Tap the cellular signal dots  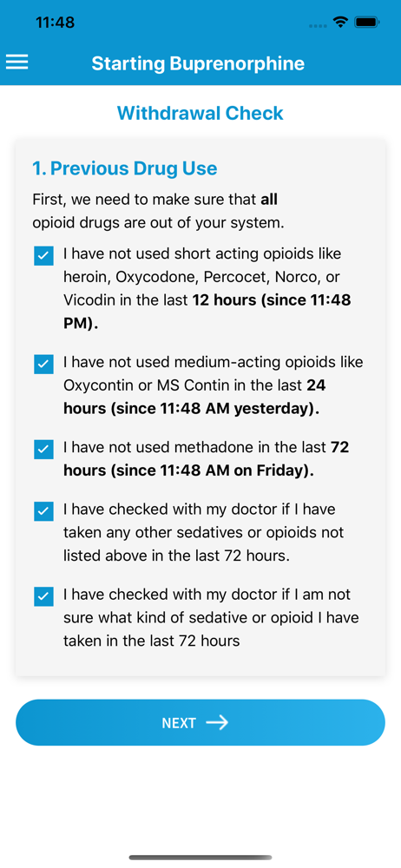tap(318, 25)
